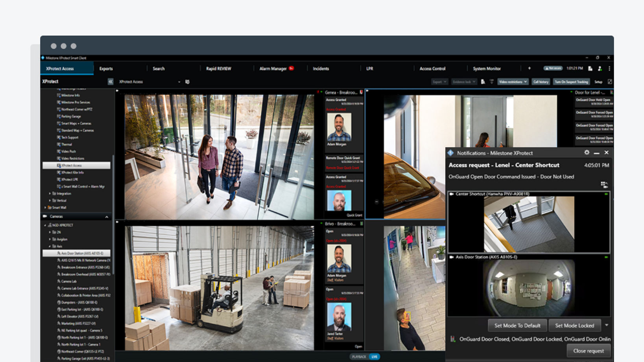Click the evidence report document icon in the toolbar
Screen dimensions: 644x362
(483, 82)
